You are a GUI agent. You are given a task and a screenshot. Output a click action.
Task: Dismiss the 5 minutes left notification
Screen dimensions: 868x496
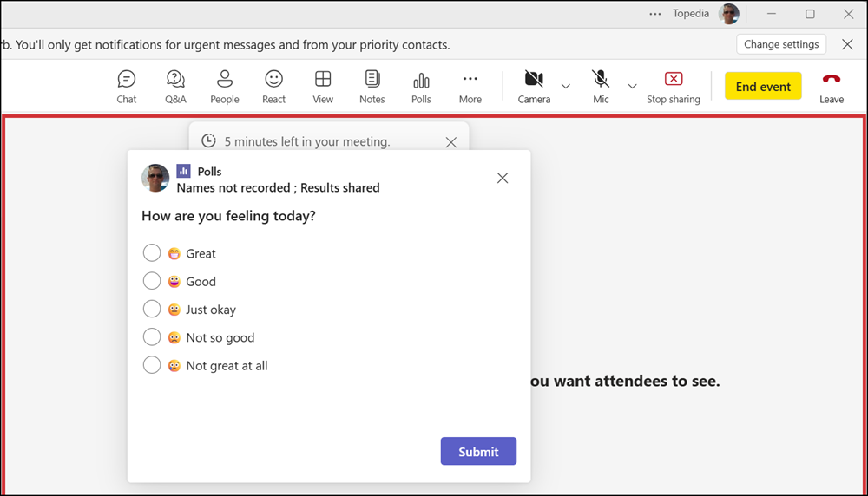[450, 142]
